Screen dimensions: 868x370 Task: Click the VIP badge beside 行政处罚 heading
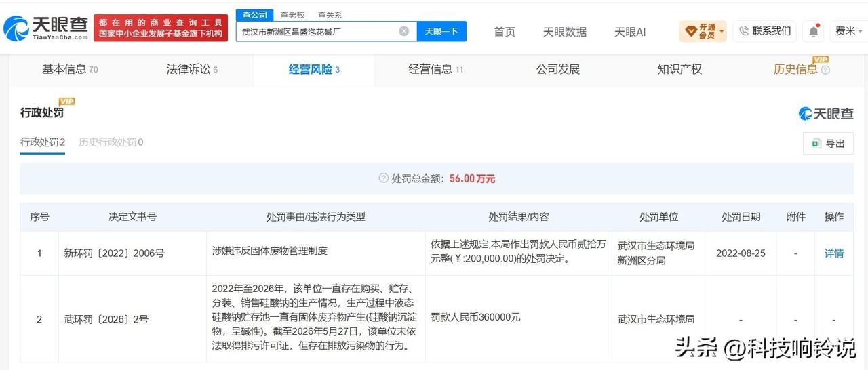pos(66,102)
